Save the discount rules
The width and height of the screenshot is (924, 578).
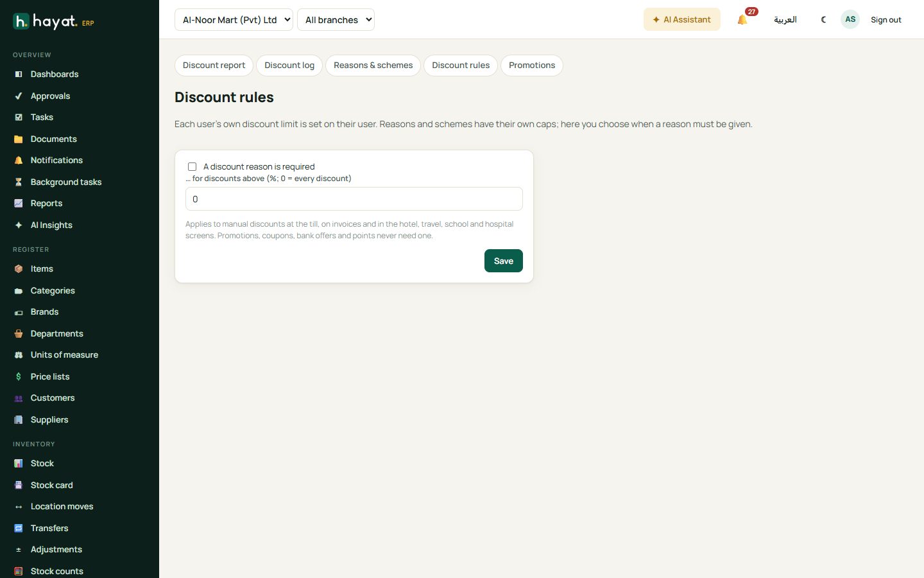tap(504, 261)
